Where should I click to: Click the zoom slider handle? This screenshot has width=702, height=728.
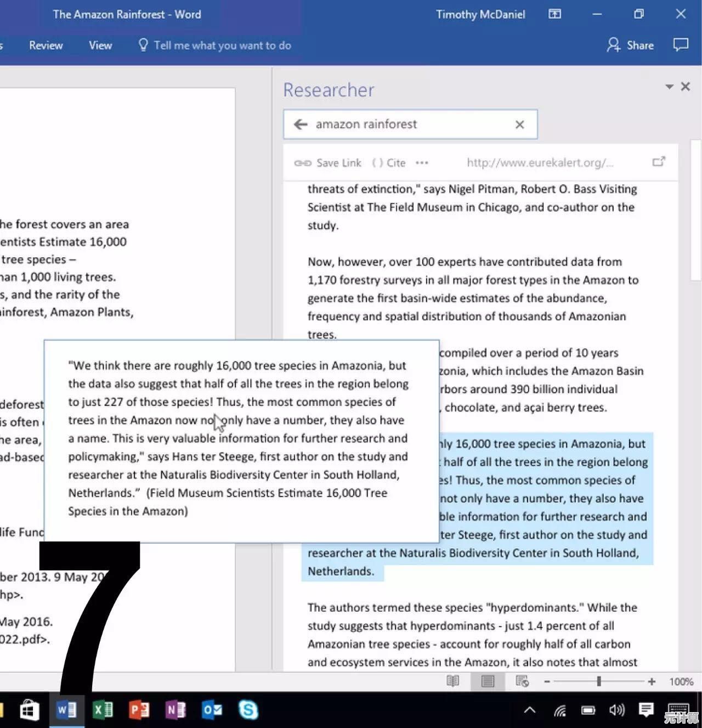tap(599, 681)
